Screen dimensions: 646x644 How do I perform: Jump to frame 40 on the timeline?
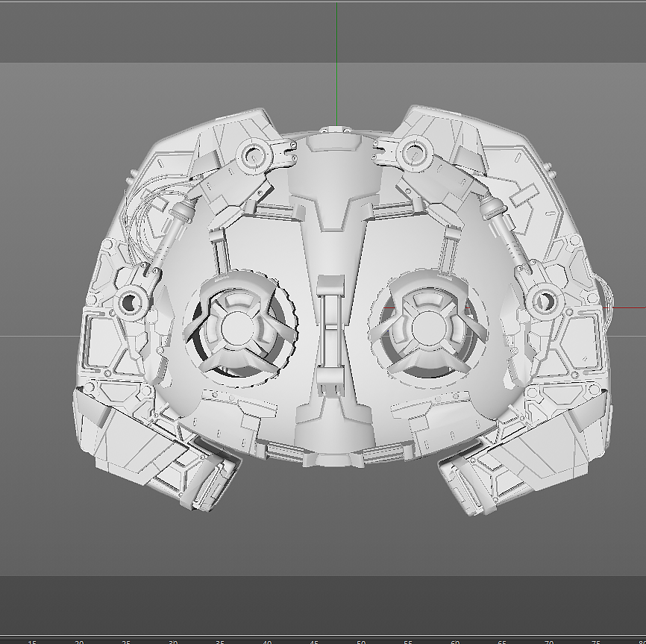pyautogui.click(x=267, y=642)
